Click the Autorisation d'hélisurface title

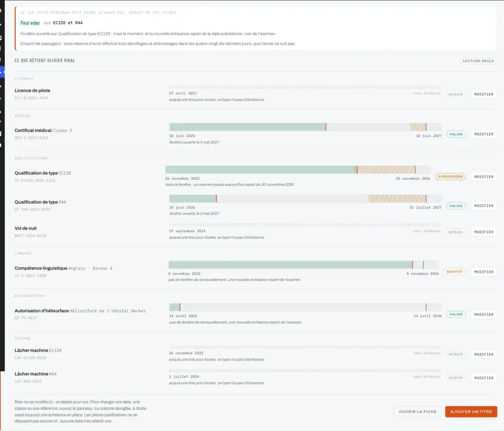pos(41,311)
